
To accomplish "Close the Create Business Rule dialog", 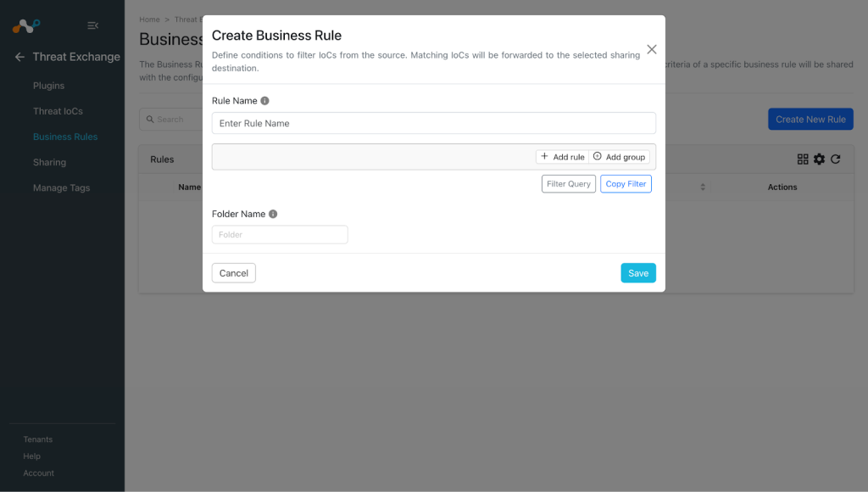I will (x=652, y=49).
